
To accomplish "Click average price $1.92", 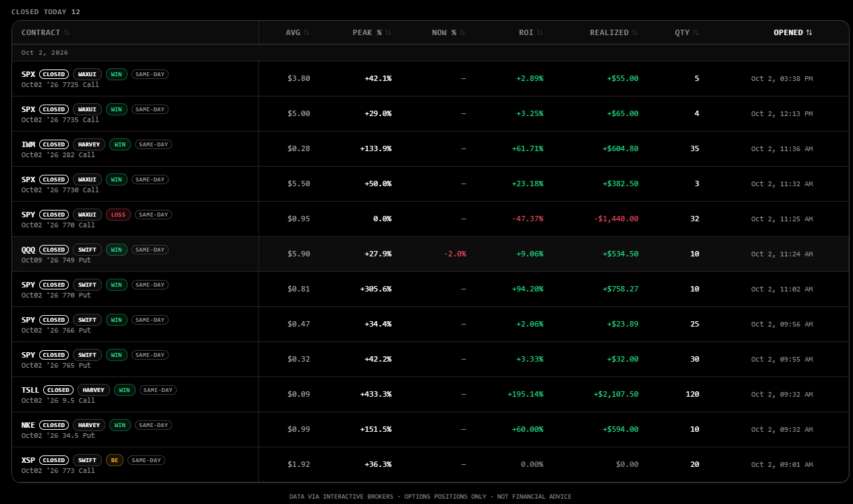I will [x=299, y=464].
